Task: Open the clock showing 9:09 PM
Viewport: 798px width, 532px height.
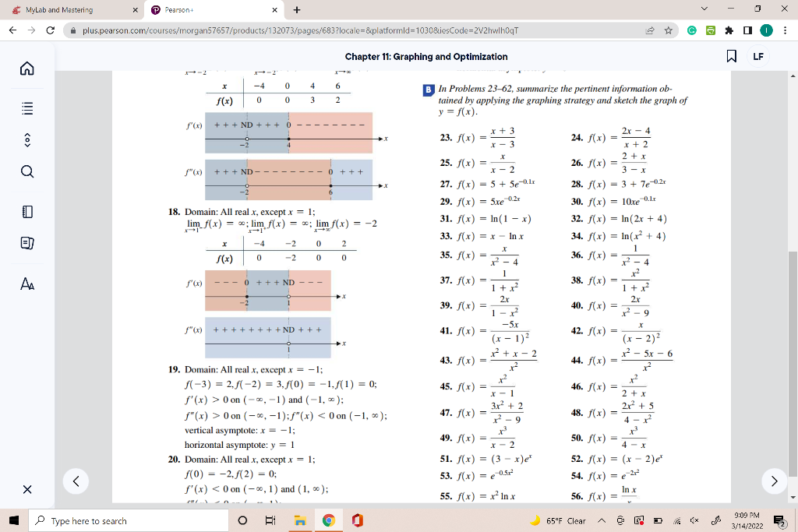Action: (x=747, y=520)
